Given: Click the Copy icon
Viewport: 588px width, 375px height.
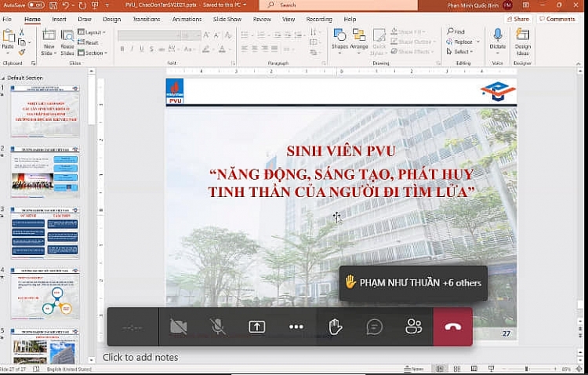Looking at the screenshot, I should (22, 42).
